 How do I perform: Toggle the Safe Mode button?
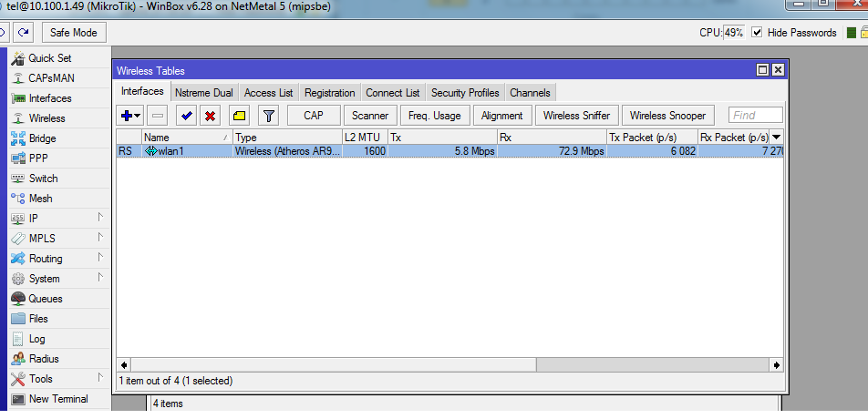74,33
